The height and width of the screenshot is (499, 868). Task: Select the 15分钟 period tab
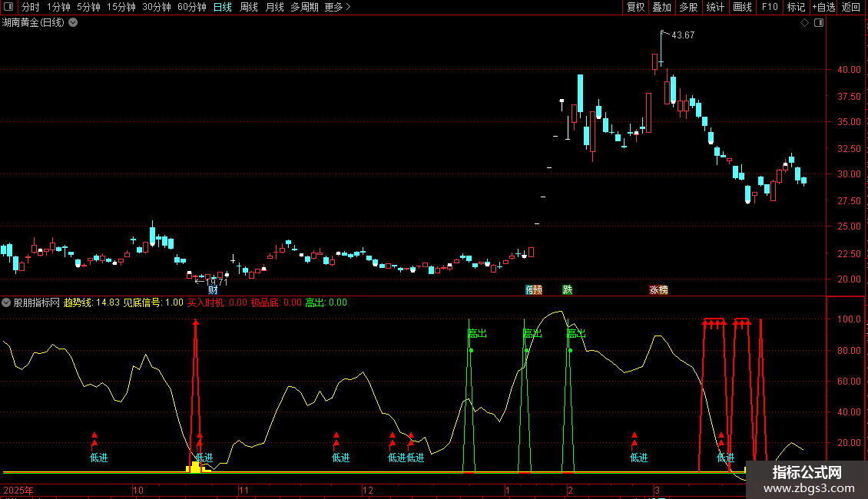coord(121,7)
